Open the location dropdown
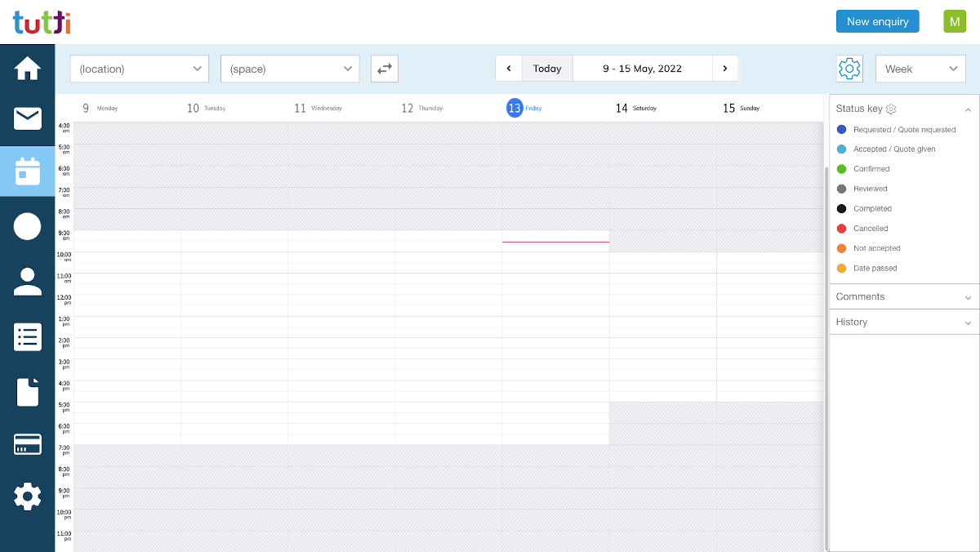 [140, 69]
